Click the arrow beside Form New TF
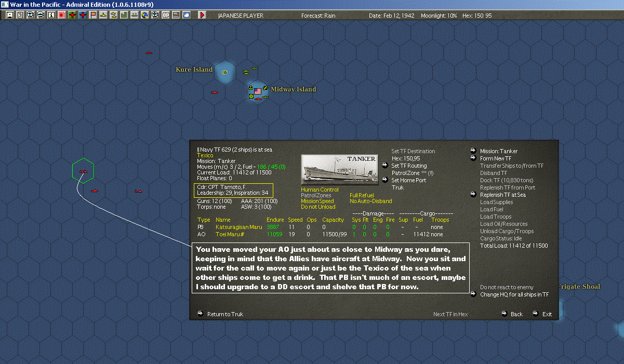624x364 pixels. 473,158
